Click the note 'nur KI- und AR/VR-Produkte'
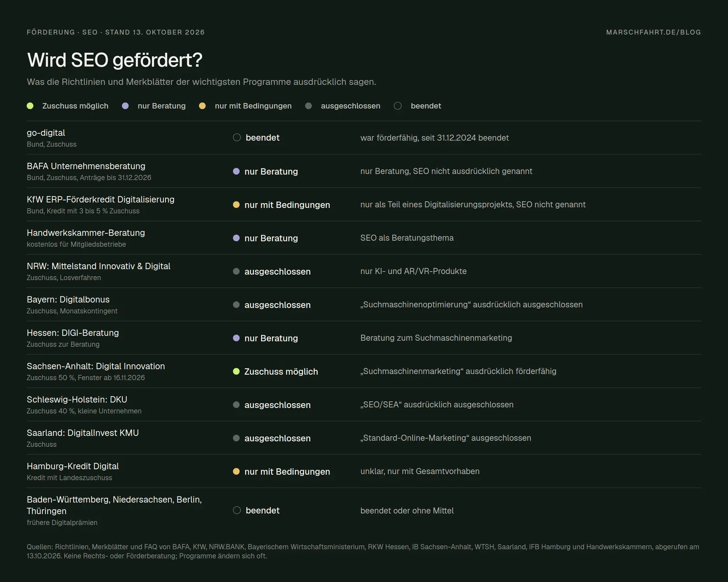This screenshot has height=582, width=728. tap(414, 271)
